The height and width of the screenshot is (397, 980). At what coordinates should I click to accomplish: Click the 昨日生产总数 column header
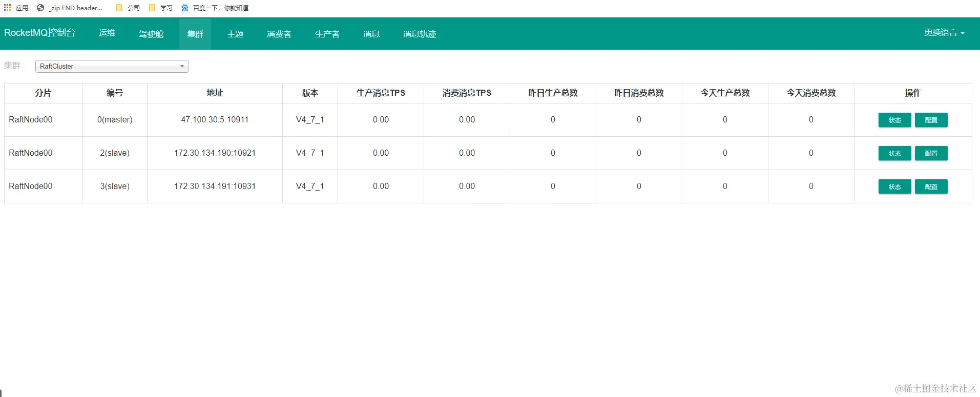[553, 93]
